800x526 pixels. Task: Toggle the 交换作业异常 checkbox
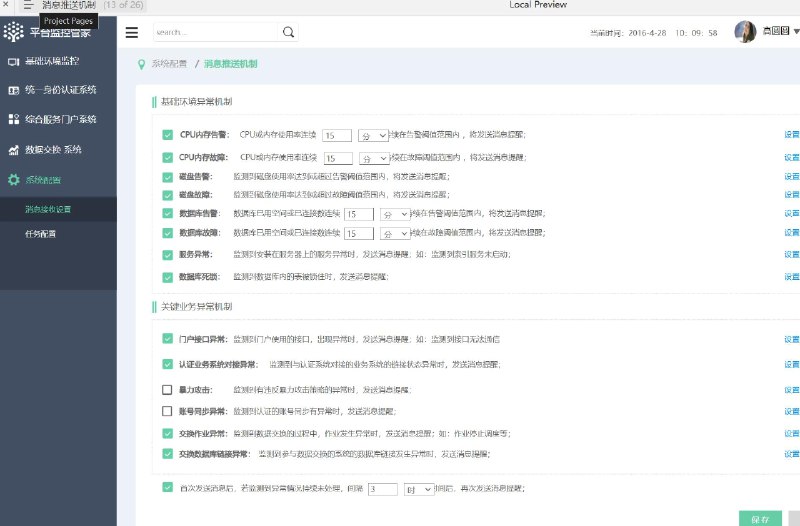(x=167, y=433)
